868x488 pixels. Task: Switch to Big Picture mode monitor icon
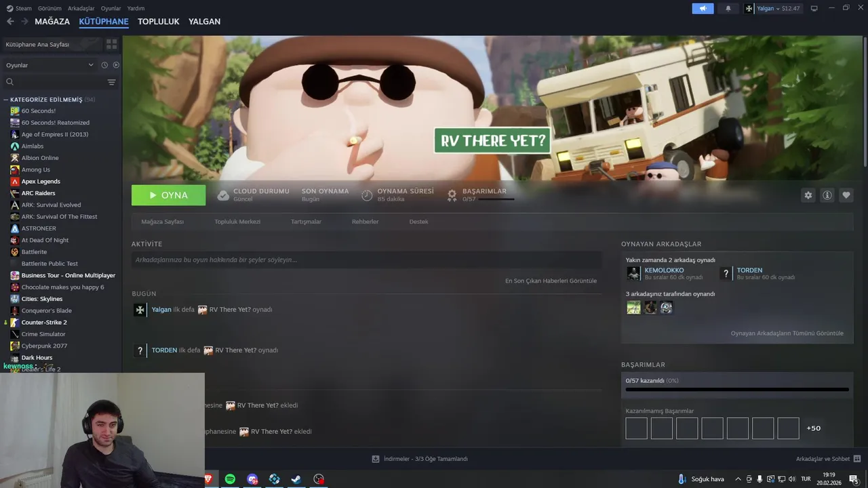(x=814, y=8)
